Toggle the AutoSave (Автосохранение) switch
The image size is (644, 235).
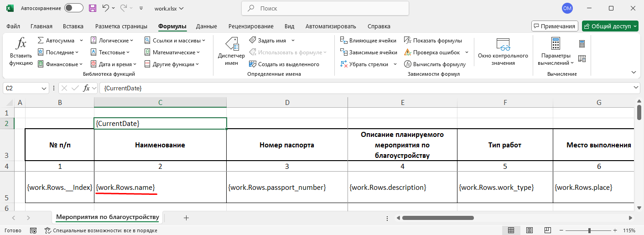pos(73,8)
